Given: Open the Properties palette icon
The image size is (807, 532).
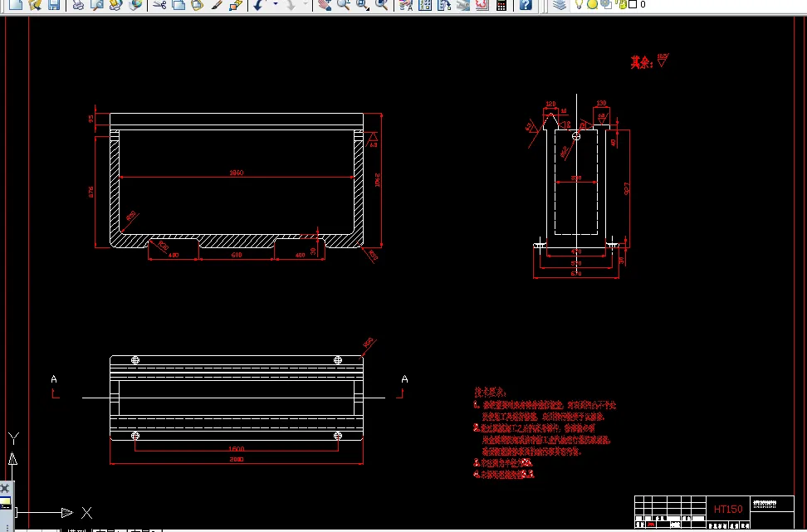Looking at the screenshot, I should coord(405,5).
